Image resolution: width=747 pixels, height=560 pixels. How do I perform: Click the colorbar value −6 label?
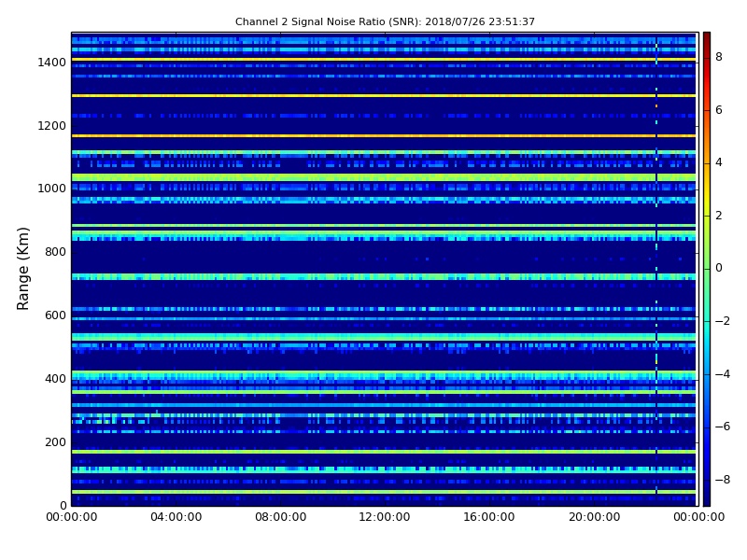click(723, 427)
